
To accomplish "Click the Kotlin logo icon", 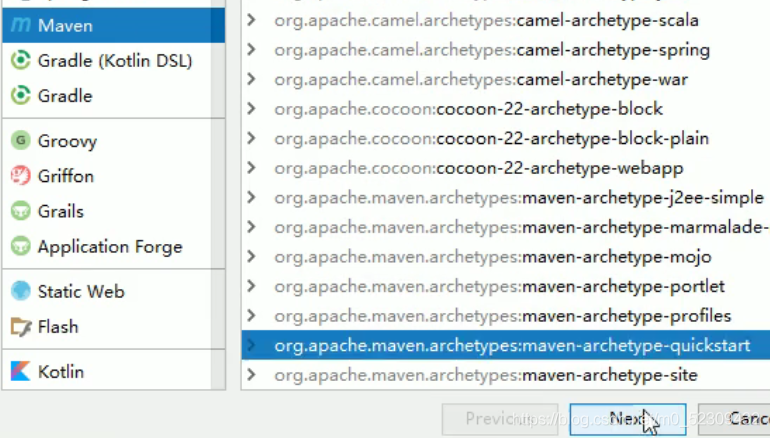I will tap(21, 372).
